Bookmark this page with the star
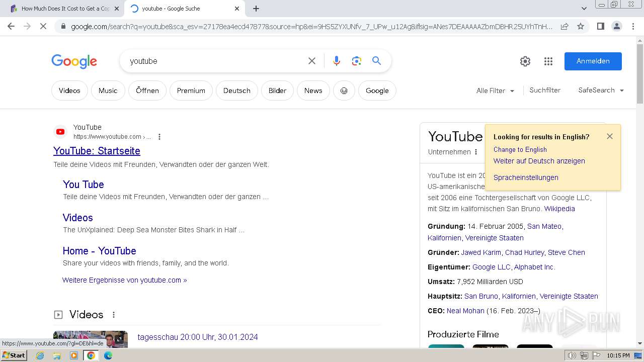 pos(581,26)
